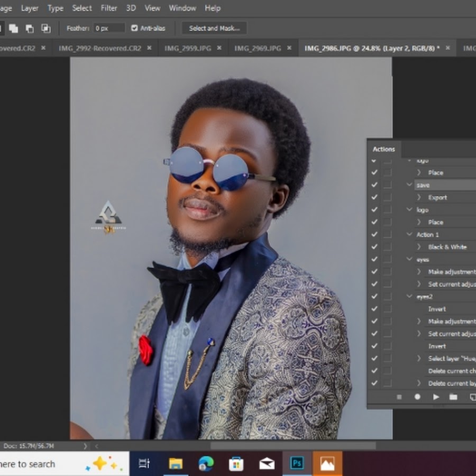Open File Explorer from the taskbar

176,464
